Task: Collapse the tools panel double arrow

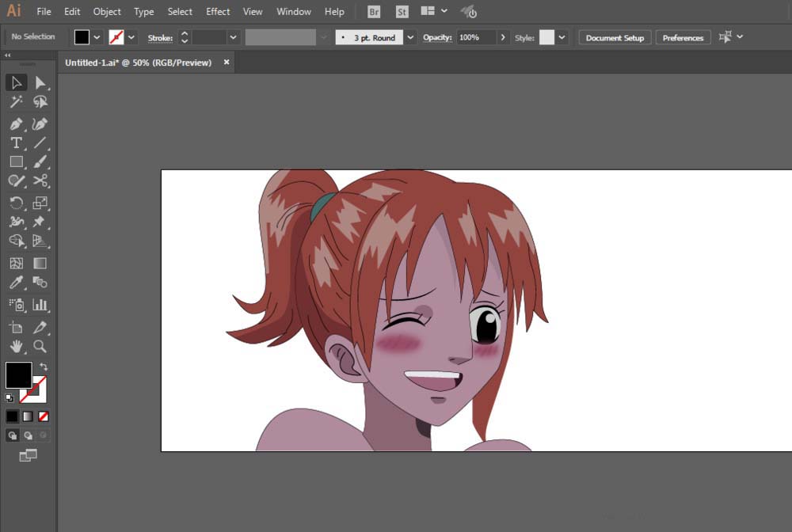Action: (8, 55)
